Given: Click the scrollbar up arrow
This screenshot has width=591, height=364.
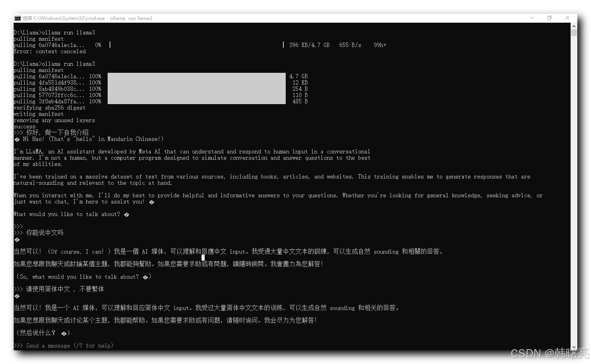Looking at the screenshot, I should tap(574, 26).
